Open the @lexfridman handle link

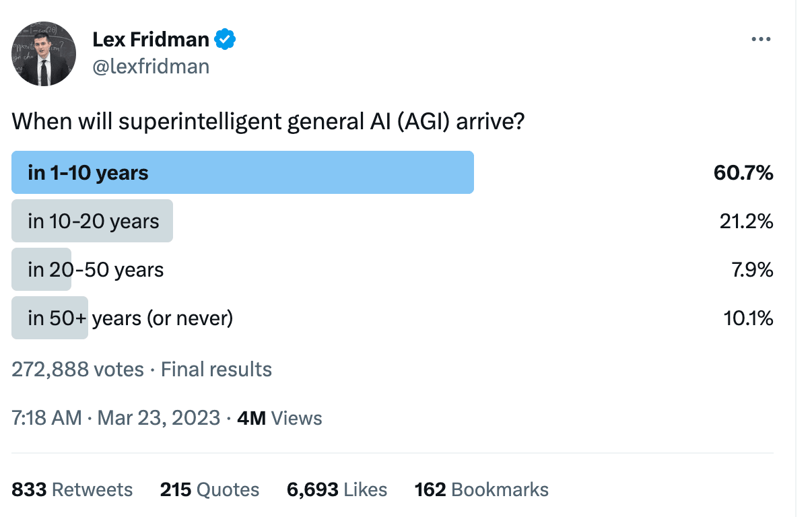(151, 67)
